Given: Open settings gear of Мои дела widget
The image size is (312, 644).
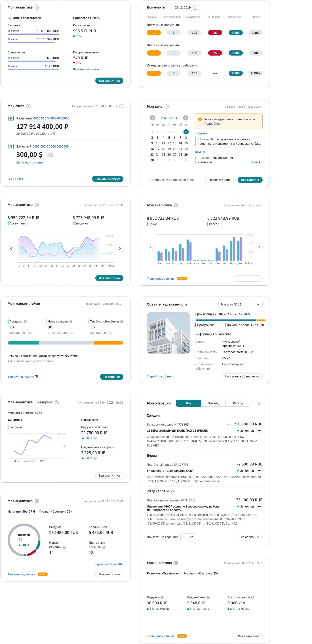Looking at the screenshot, I should pos(167,106).
